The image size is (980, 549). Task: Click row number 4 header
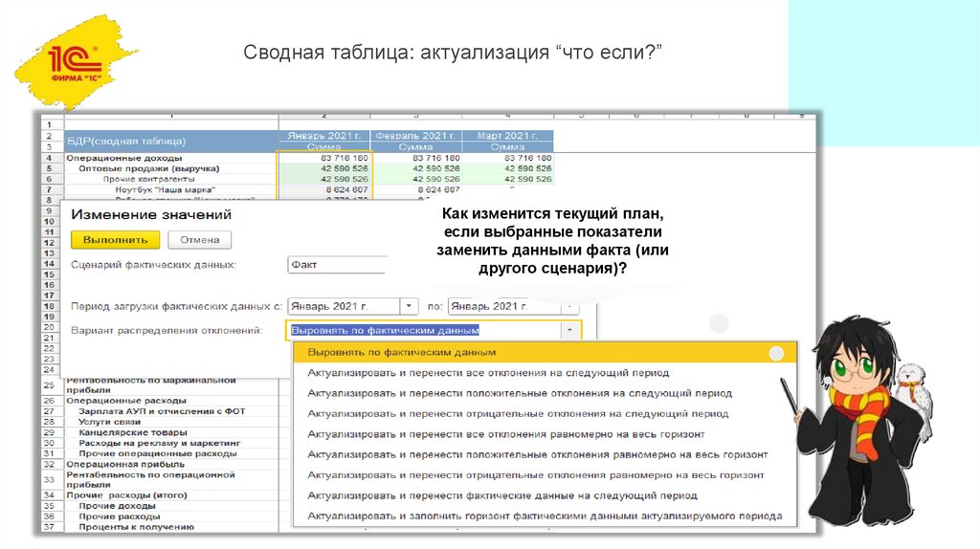50,158
